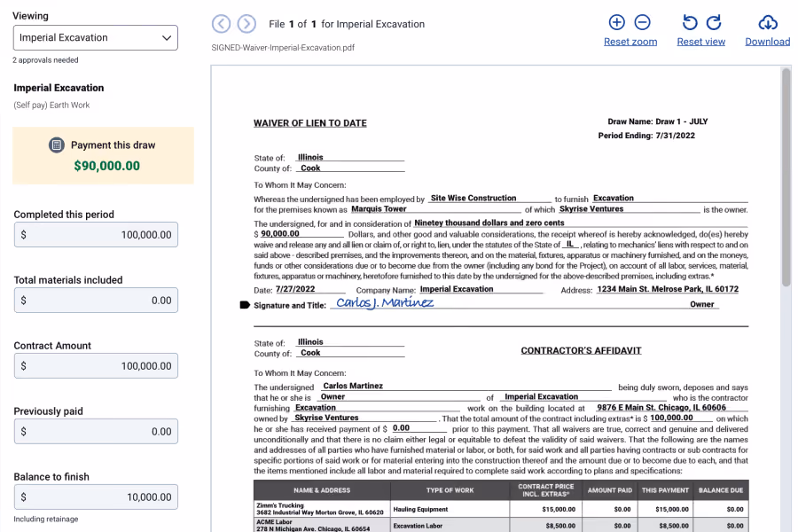Screen dimensions: 798x532
Task: Click the Zimm's Trucking table row name
Action: pyautogui.click(x=280, y=505)
